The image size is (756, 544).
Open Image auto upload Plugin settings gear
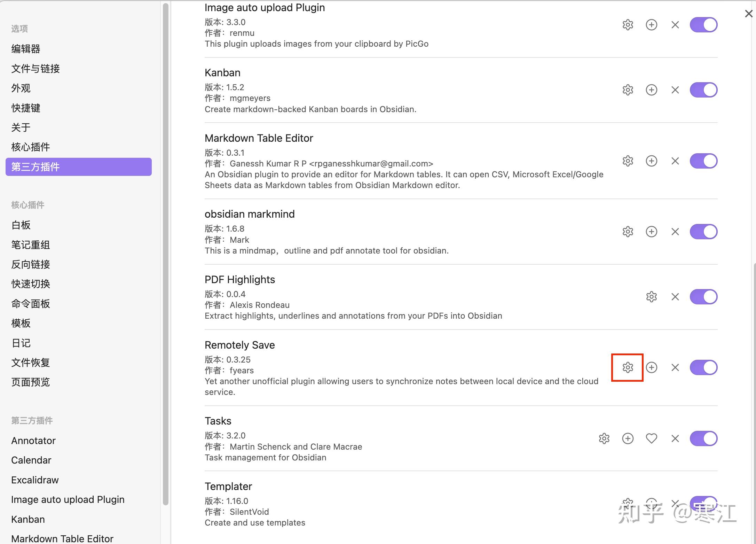(628, 25)
